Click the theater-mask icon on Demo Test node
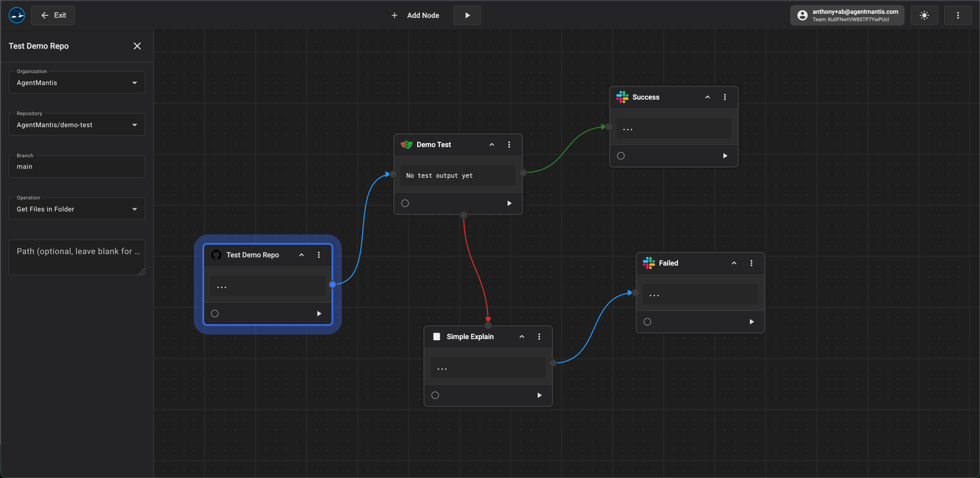980x478 pixels. [x=407, y=145]
